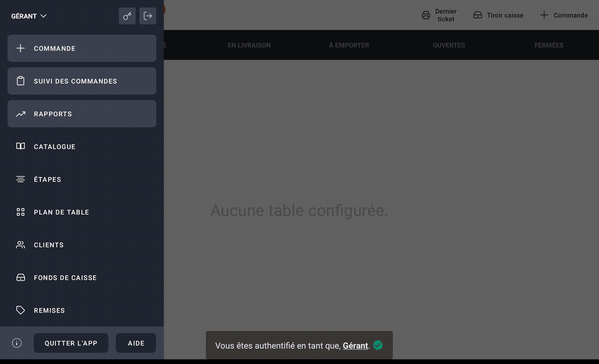Open the Rapports section
The image size is (599, 364).
(82, 114)
